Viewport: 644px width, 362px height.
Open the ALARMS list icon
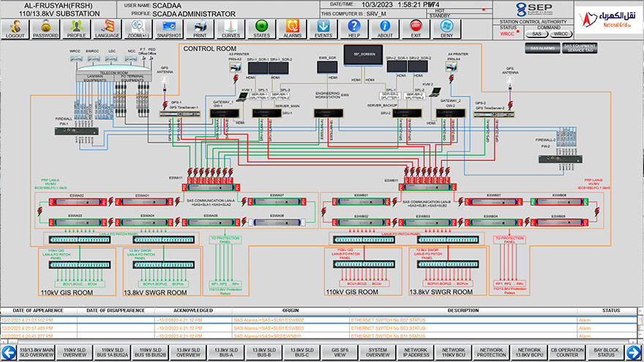[292, 29]
